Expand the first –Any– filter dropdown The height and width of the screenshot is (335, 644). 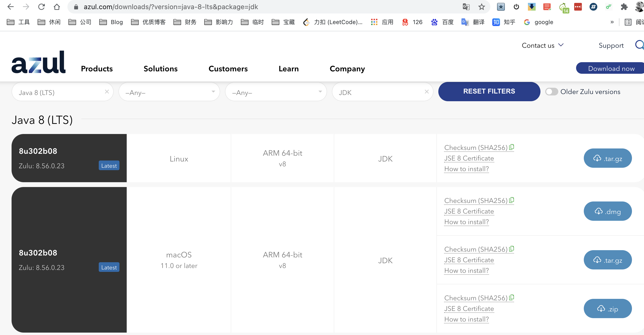(x=169, y=92)
